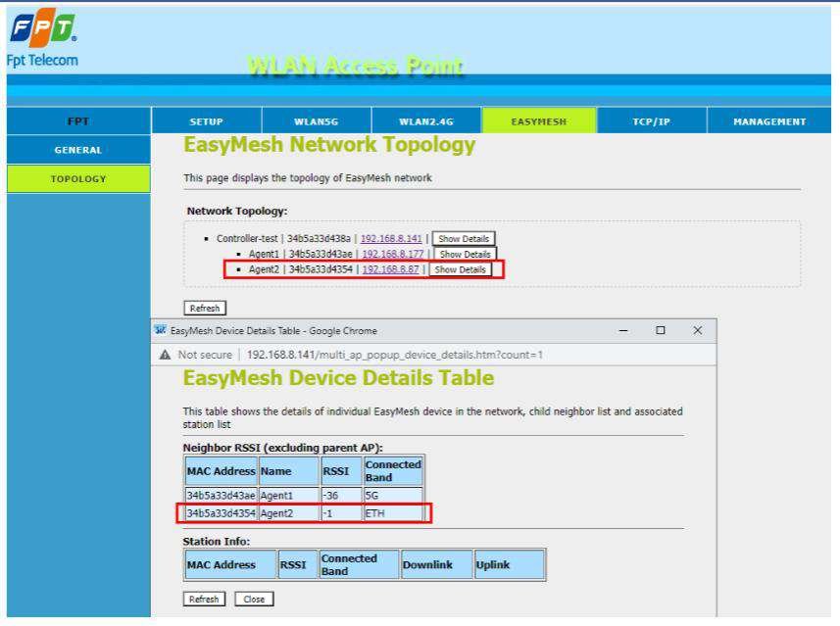Open the FPT navigation tab

point(78,121)
